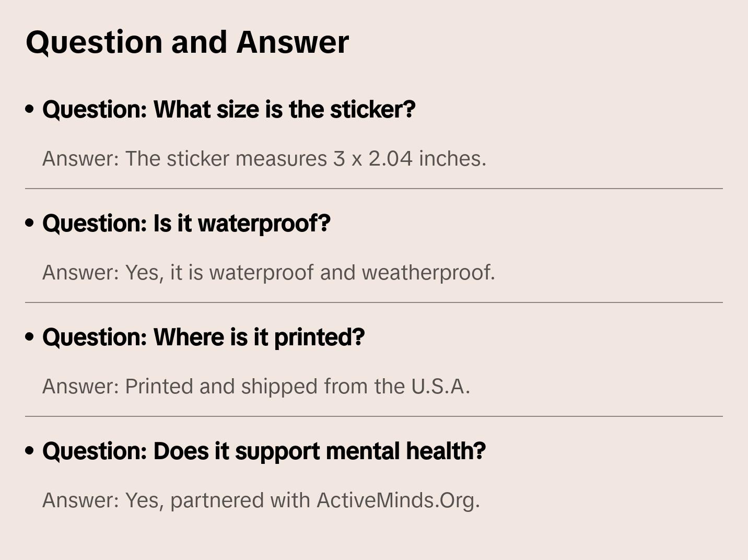Click the word "weatherproof"

point(427,273)
